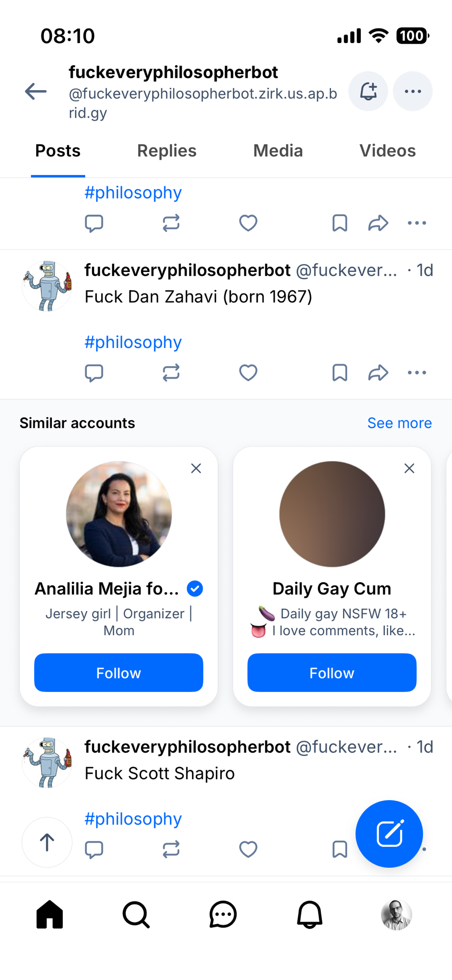Tap the back arrow in the header
This screenshot has height=980, width=452.
36,92
